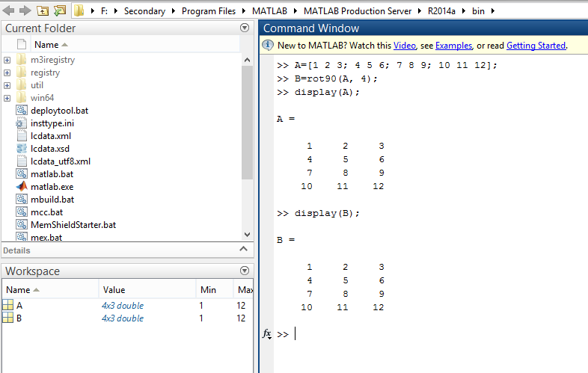This screenshot has height=373, width=588.
Task: Navigate to Program Files in address bar
Action: click(x=209, y=11)
